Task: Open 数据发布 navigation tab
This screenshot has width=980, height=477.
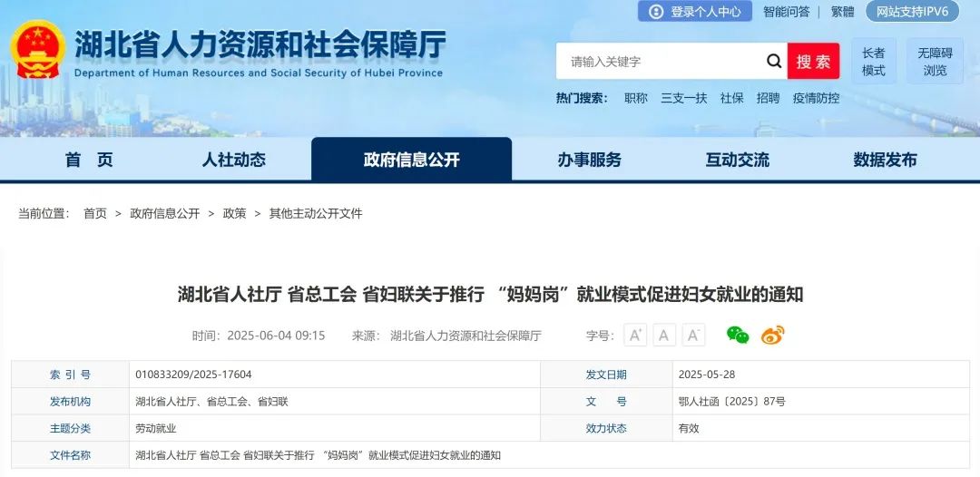Action: click(885, 160)
